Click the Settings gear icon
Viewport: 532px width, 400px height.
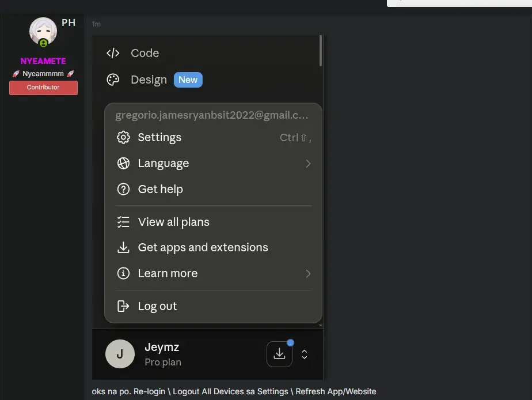pos(123,138)
